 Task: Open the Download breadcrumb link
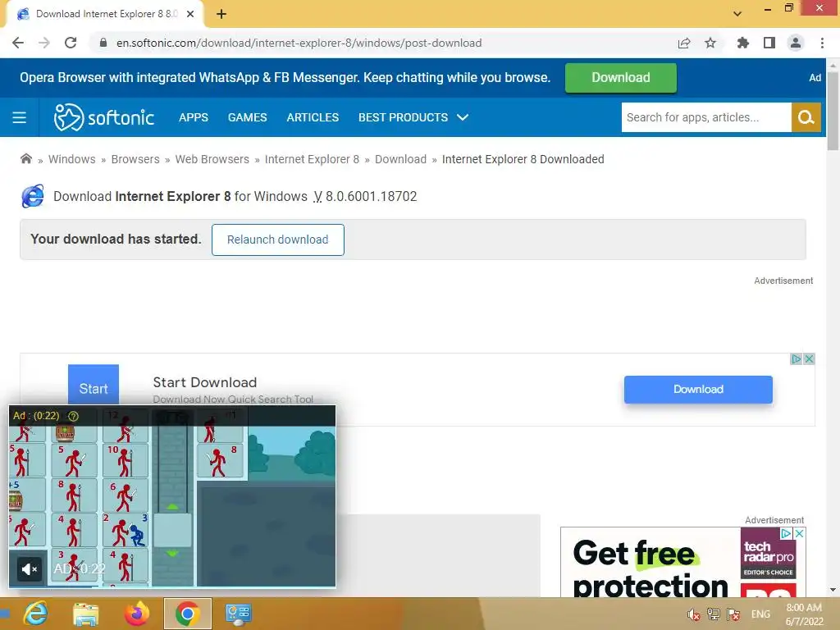click(400, 159)
